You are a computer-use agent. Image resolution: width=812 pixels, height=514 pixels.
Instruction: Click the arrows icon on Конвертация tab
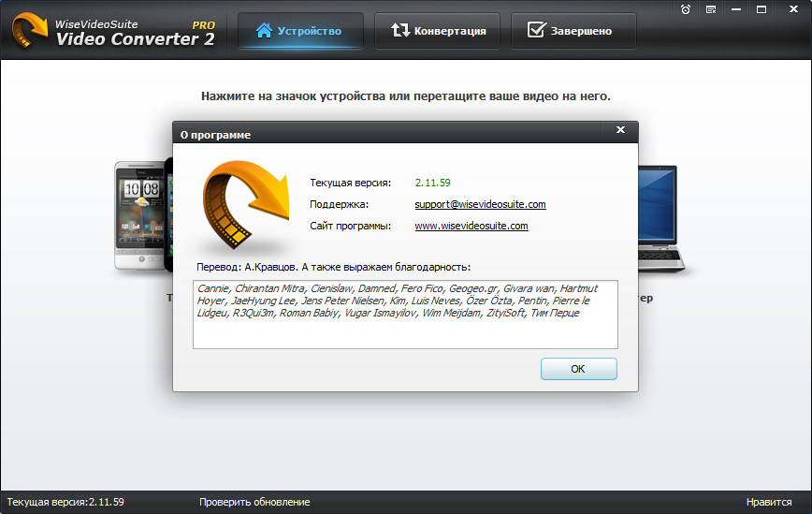(x=400, y=31)
